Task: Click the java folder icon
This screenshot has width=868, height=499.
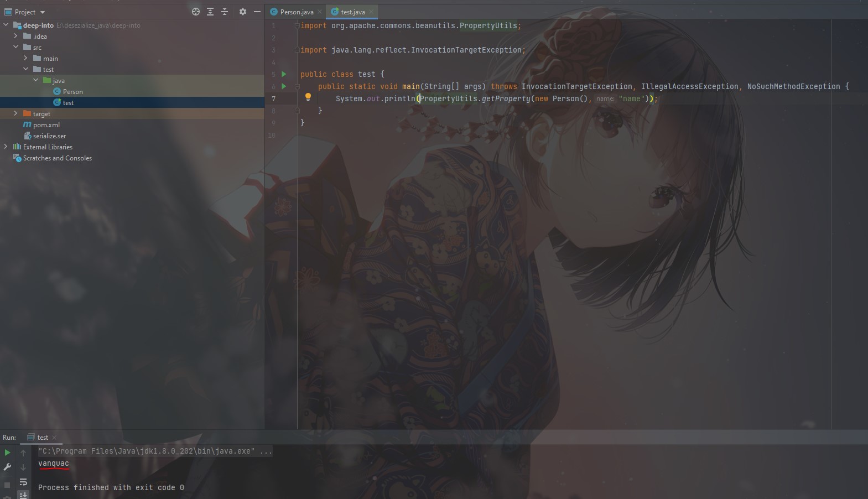Action: pos(47,80)
